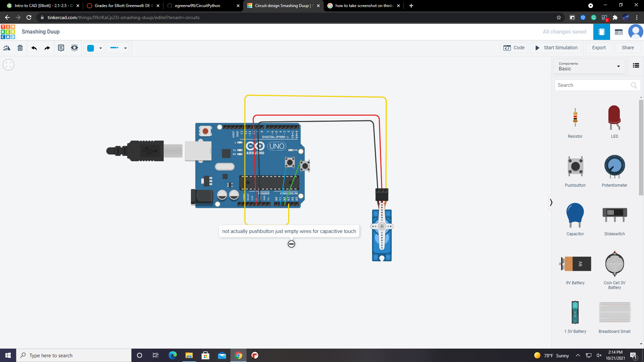Click the Arduino reset button

pyautogui.click(x=205, y=131)
